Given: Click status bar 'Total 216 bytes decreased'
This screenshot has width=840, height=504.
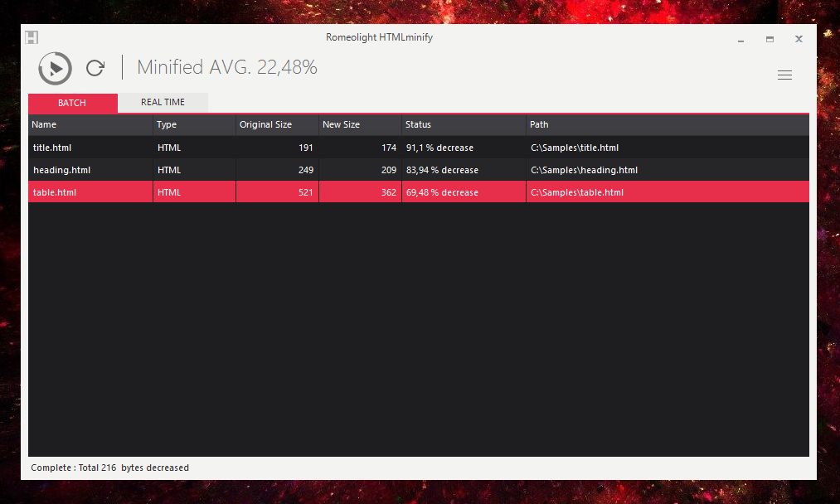Looking at the screenshot, I should pyautogui.click(x=134, y=468).
